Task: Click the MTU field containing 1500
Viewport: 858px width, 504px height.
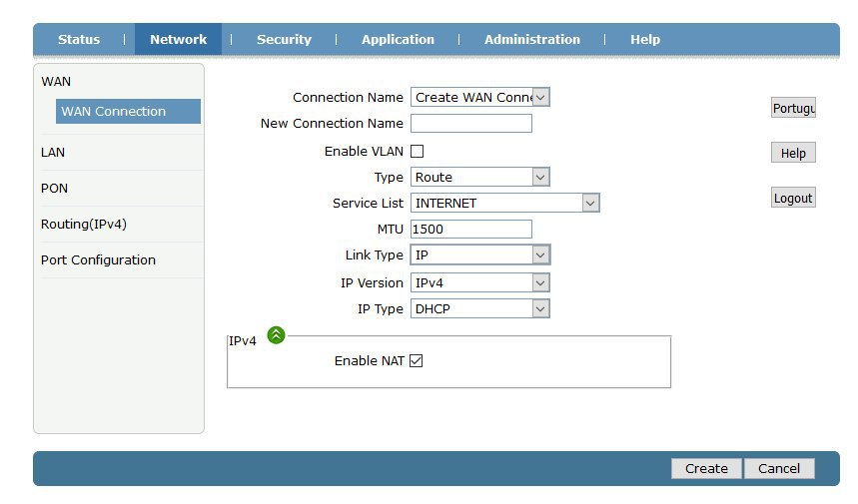Action: pos(471,229)
